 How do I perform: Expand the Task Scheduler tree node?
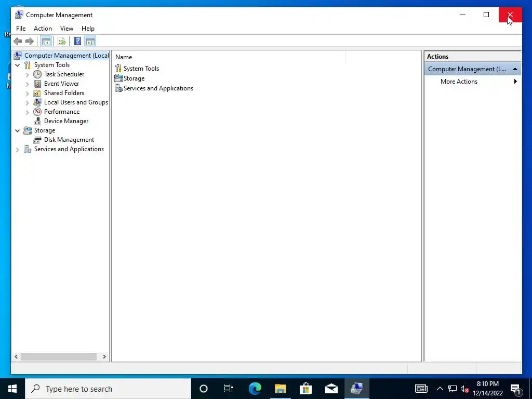pyautogui.click(x=28, y=74)
